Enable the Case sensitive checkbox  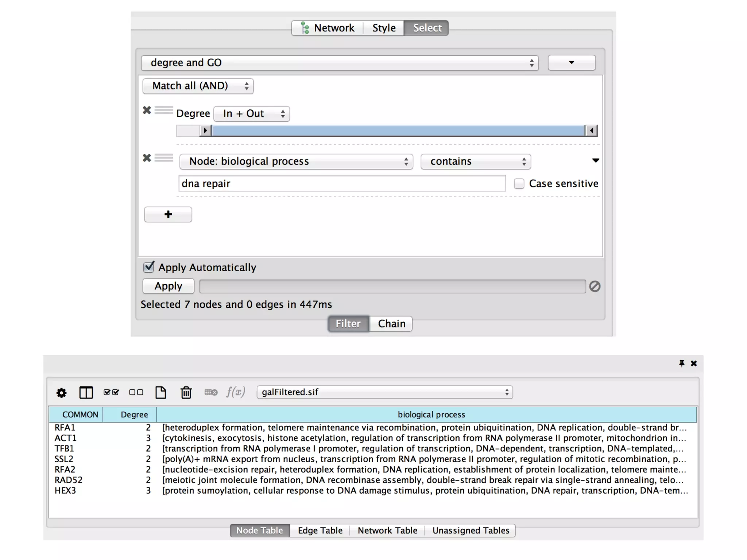pyautogui.click(x=519, y=183)
